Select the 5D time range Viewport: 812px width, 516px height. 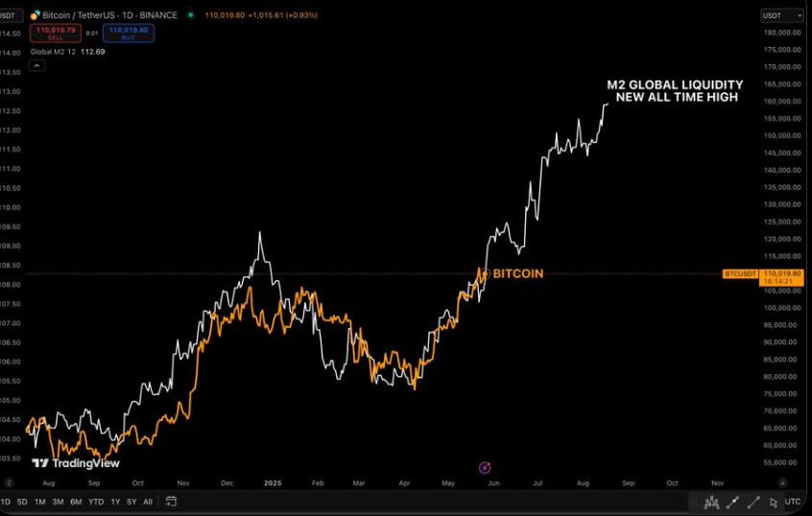point(22,502)
